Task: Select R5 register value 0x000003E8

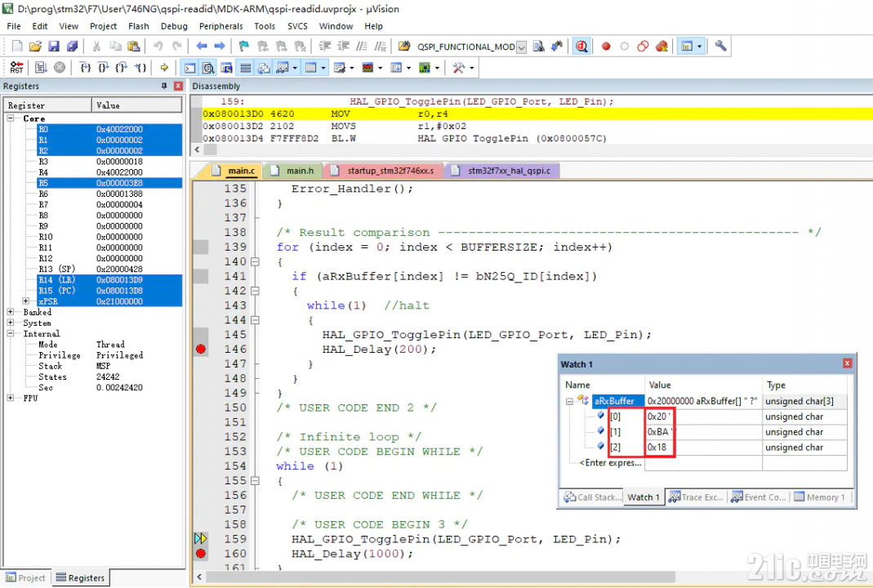Action: click(x=119, y=183)
